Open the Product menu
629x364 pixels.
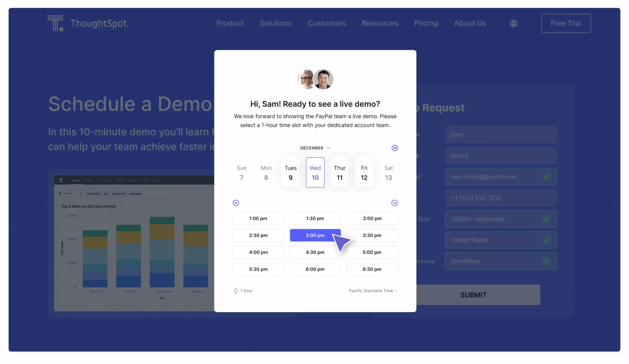(230, 23)
